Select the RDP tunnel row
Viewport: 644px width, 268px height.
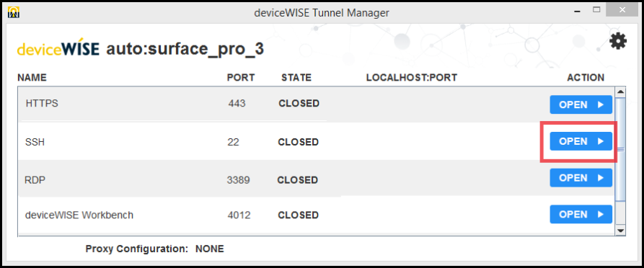[x=317, y=179]
